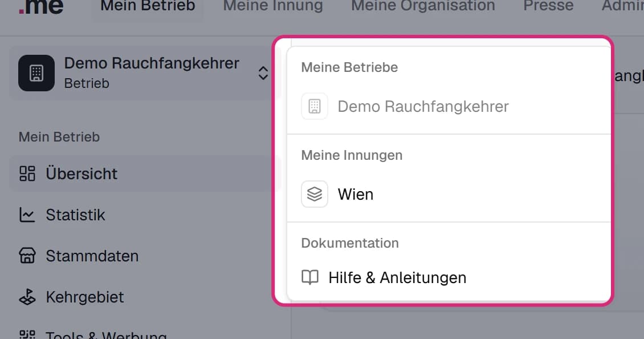Click the building icon beside Demo Rauchfangkehrer in dropdown

pos(315,106)
